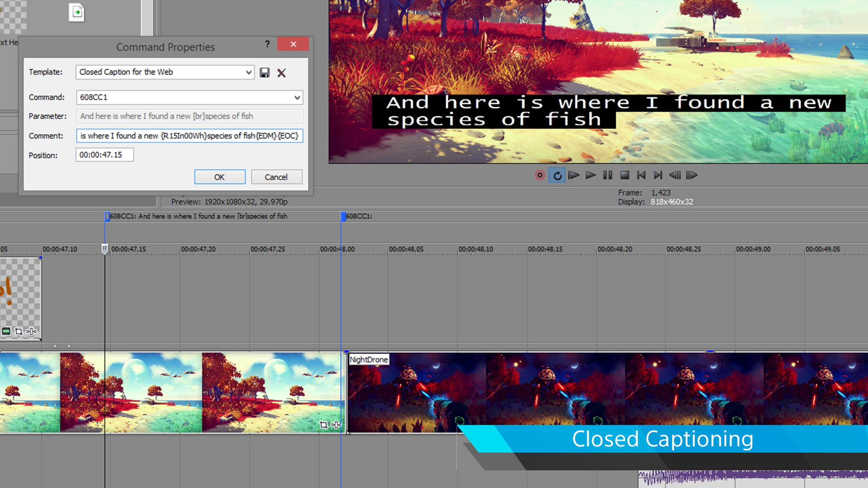Expand the Command 608CC1 dropdown
The image size is (868, 488).
pyautogui.click(x=297, y=97)
